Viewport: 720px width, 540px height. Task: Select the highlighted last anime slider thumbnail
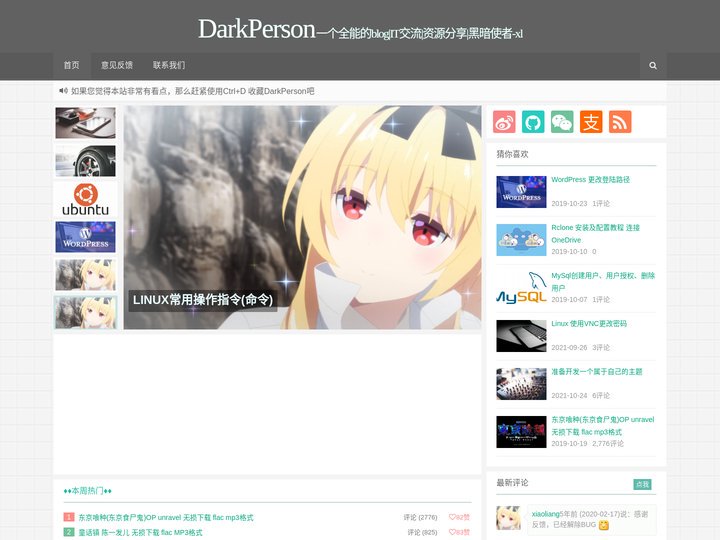[x=85, y=313]
